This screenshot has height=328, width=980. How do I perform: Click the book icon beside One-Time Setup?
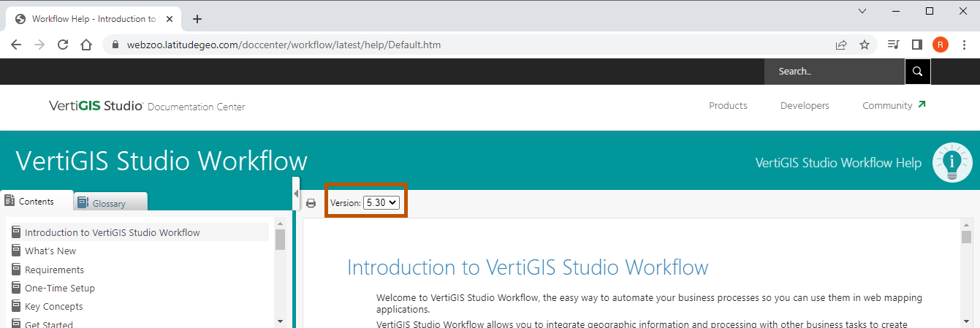[x=16, y=288]
